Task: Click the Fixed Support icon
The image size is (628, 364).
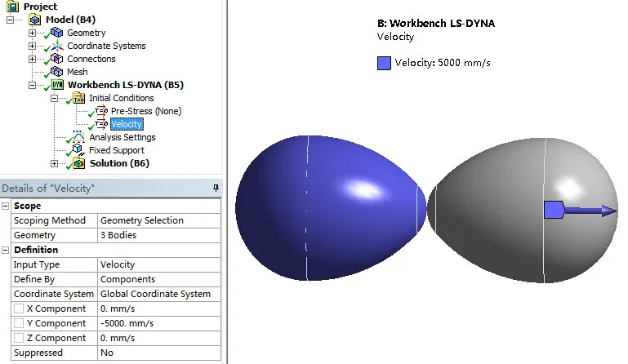Action: 78,150
